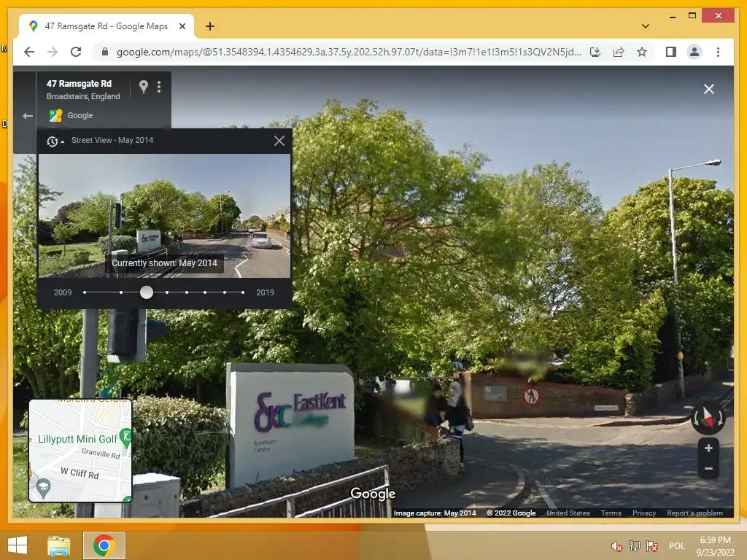Viewport: 747px width, 560px height.
Task: Open more options beside 47 Ramsgate Rd
Action: pos(159,87)
